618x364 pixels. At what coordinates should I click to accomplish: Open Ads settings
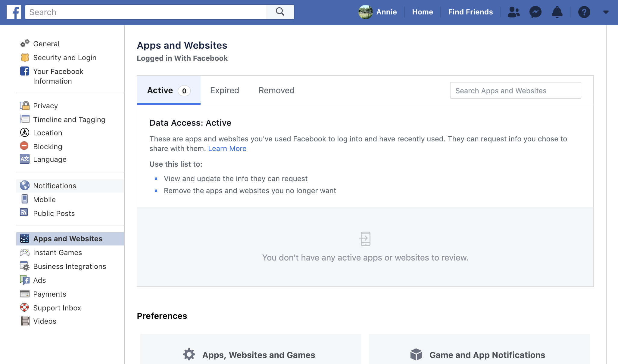coord(39,280)
